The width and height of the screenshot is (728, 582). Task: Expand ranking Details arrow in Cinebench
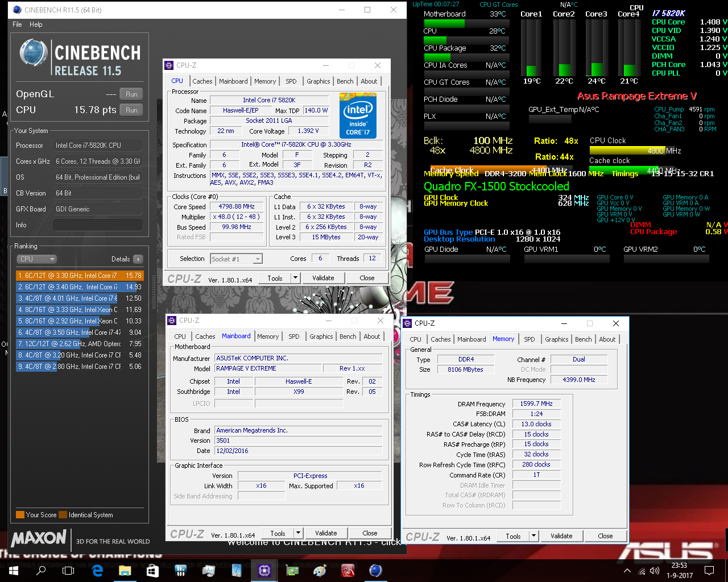(138, 259)
